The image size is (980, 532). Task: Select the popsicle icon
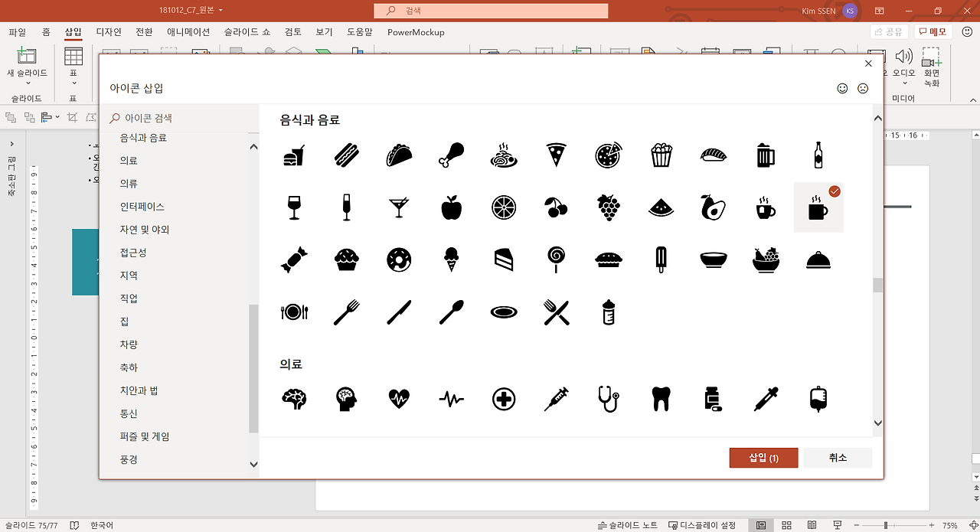[x=661, y=259]
